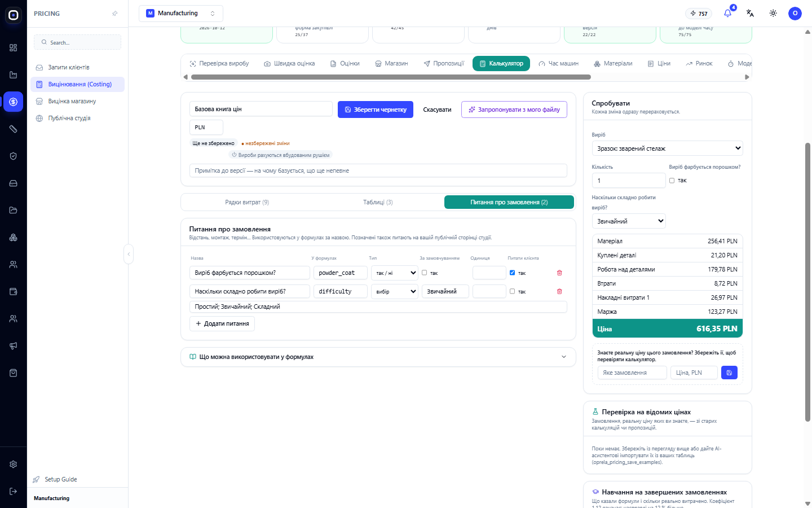Delete the 'Наскільки складно' question row
Viewport: 812px width, 508px height.
[559, 291]
